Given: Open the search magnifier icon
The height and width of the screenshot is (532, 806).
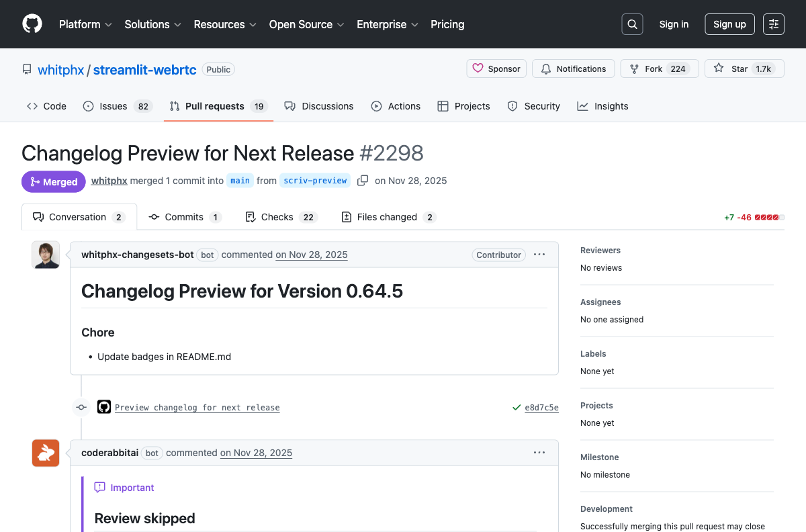Looking at the screenshot, I should 632,24.
